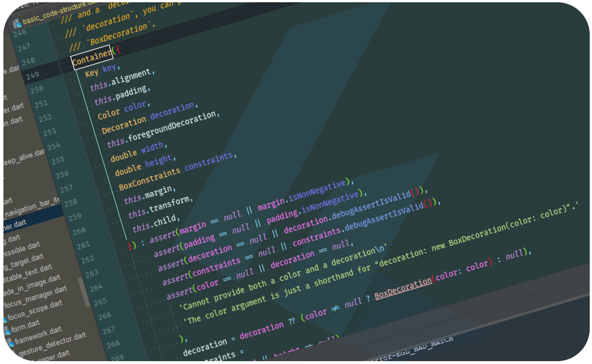
Task: Open focus_scope.dart in the project tree
Action: (x=34, y=310)
